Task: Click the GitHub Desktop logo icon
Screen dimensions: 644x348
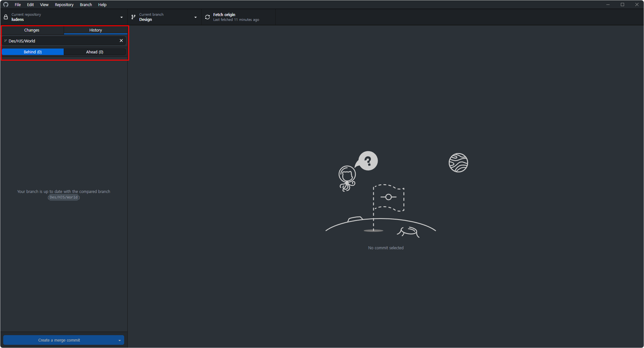Action: (x=6, y=5)
